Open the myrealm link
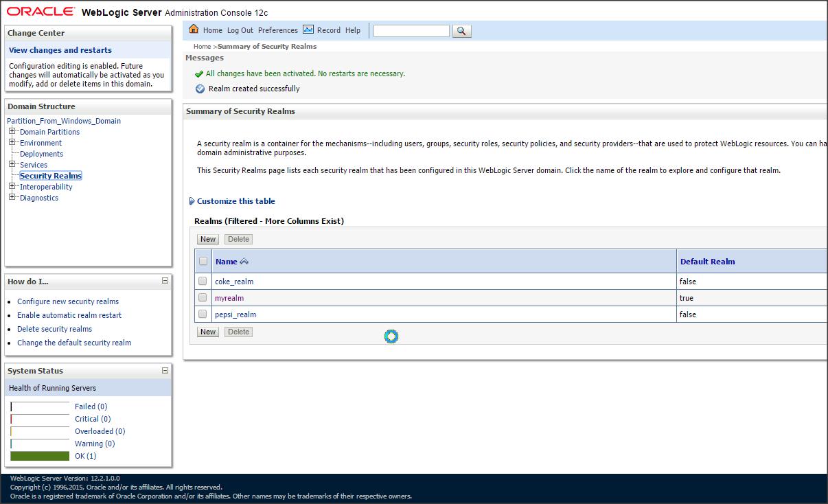The width and height of the screenshot is (828, 504). [x=229, y=298]
